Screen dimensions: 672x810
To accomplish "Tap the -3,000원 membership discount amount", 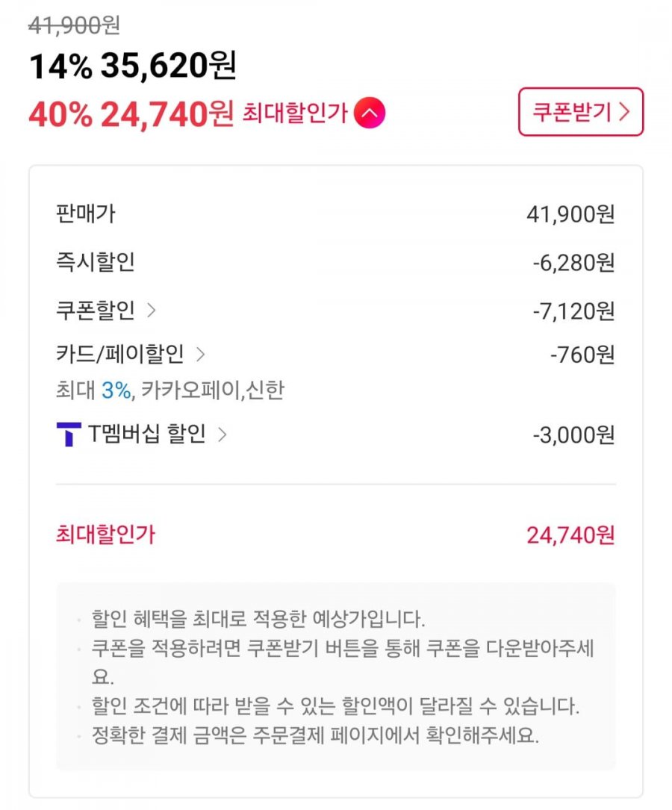I will [x=573, y=435].
